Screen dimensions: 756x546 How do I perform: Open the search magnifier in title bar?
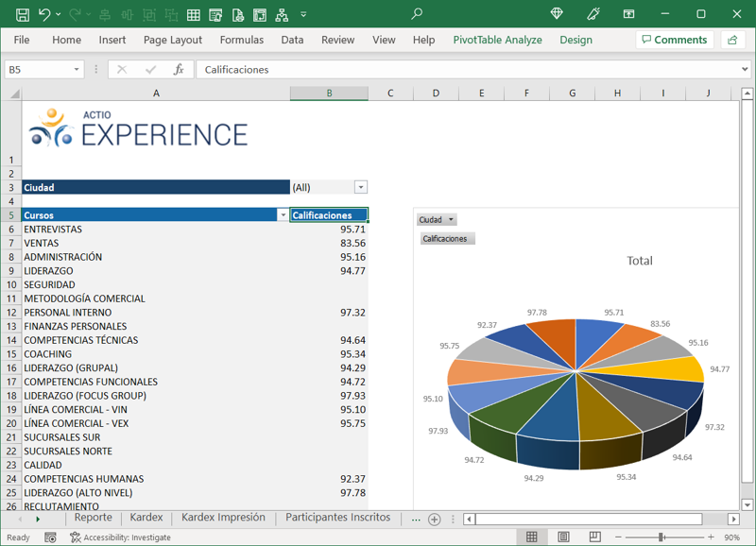coord(417,14)
